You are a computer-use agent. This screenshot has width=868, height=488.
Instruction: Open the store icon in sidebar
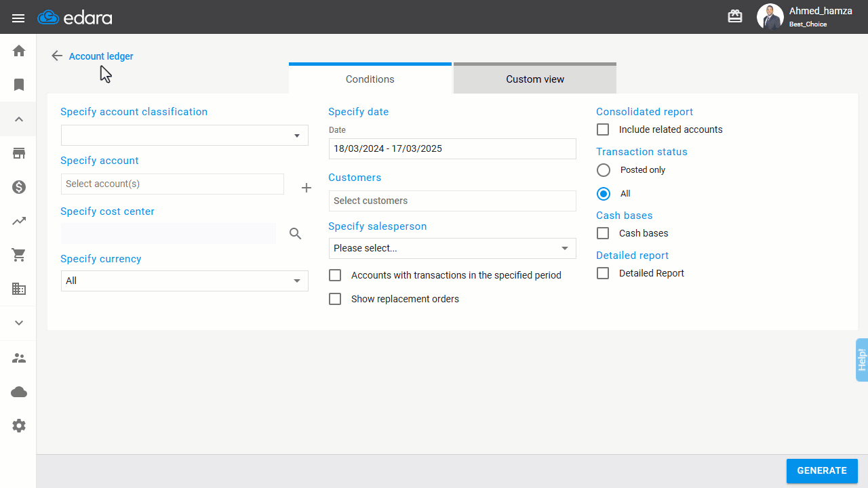(x=19, y=153)
